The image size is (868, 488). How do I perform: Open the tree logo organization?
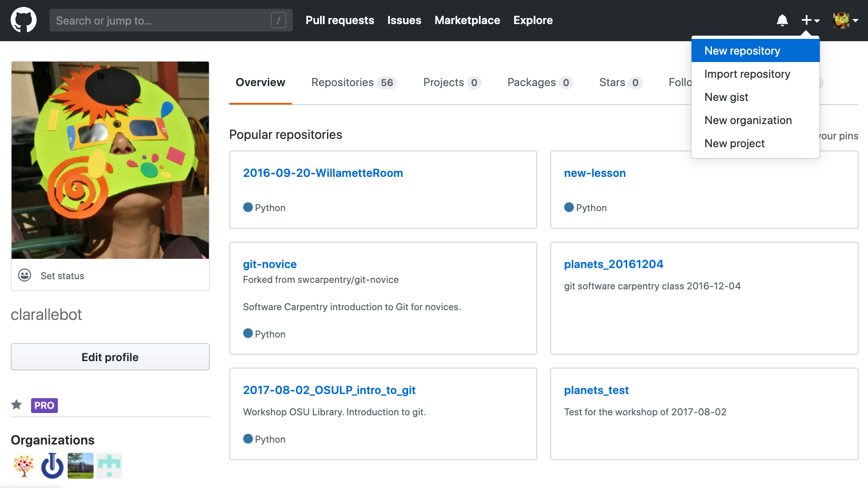pyautogui.click(x=24, y=466)
